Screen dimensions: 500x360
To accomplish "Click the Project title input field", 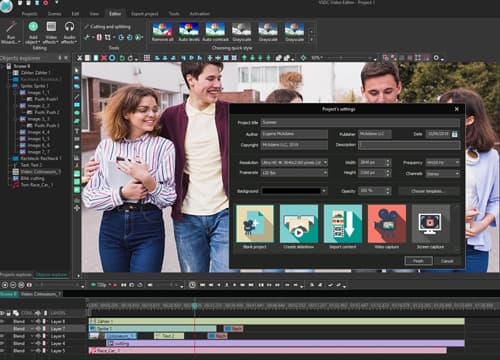I will [x=360, y=123].
